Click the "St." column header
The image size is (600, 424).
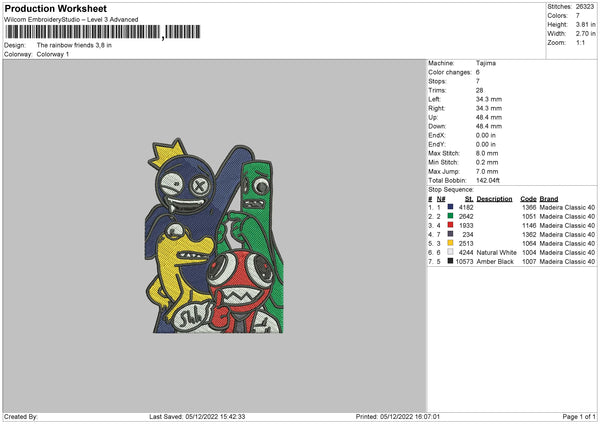pos(469,199)
